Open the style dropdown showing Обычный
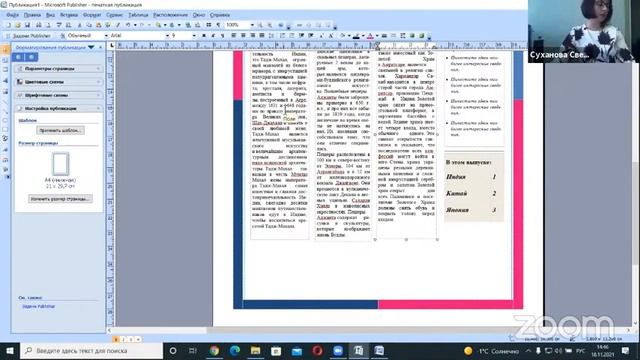The width and height of the screenshot is (640, 360). click(x=106, y=36)
